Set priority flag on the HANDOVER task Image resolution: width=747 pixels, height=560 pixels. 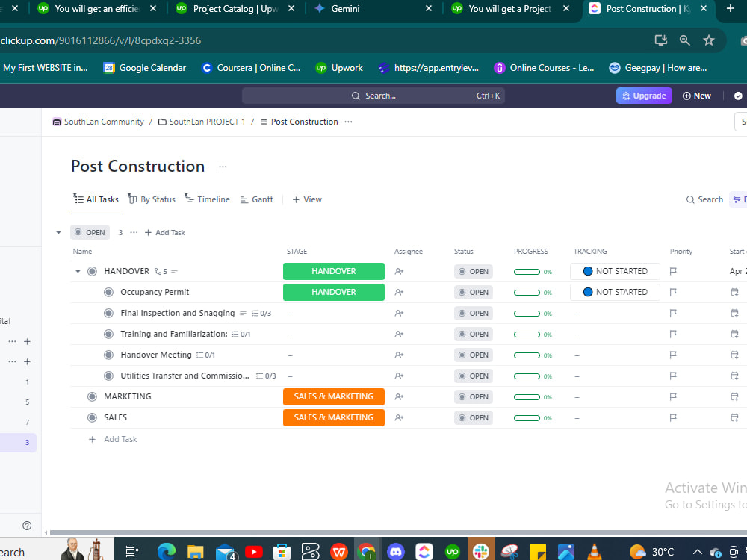point(673,271)
